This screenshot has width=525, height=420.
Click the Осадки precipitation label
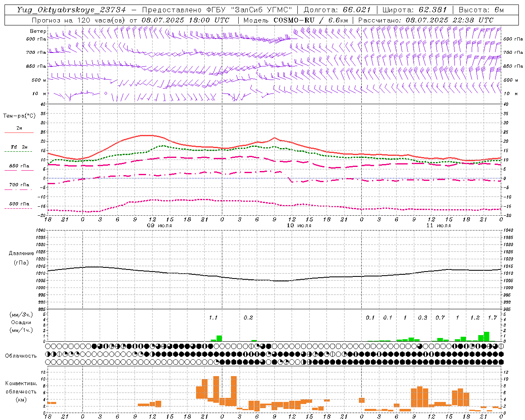pyautogui.click(x=21, y=322)
